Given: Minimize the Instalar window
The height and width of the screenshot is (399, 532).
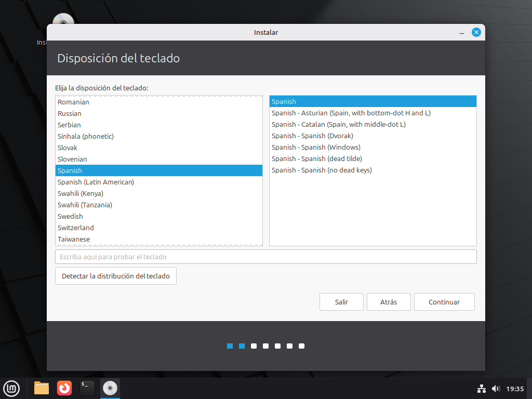Looking at the screenshot, I should tap(461, 33).
